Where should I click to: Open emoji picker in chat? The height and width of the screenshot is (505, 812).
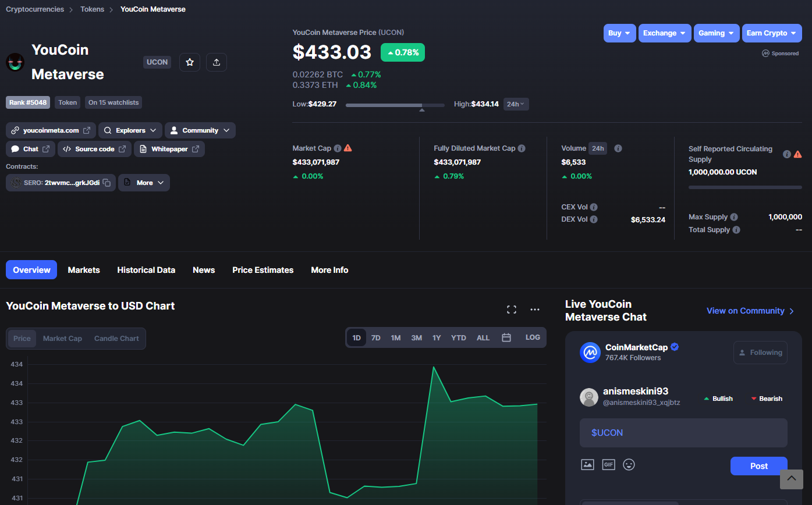click(x=629, y=464)
